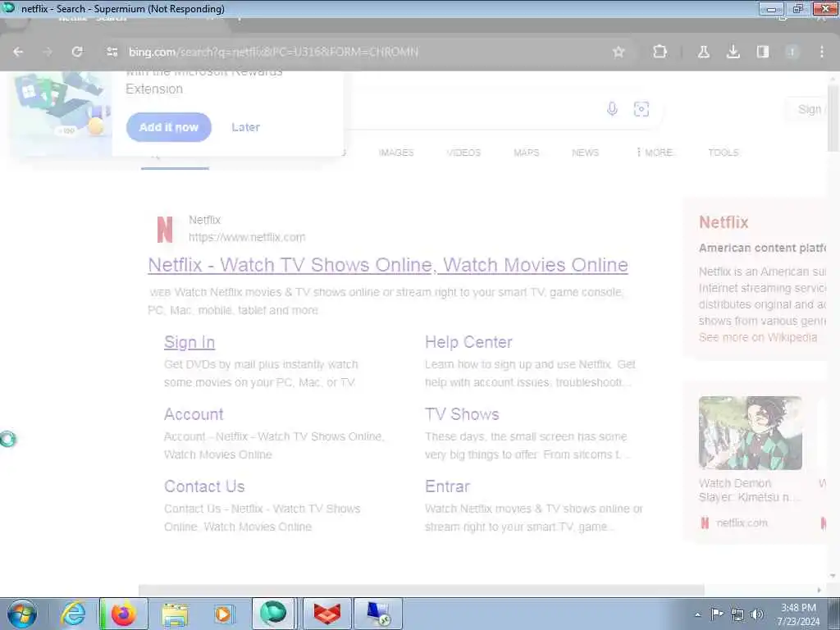
Task: Click the address bar URL field
Action: tap(364, 52)
